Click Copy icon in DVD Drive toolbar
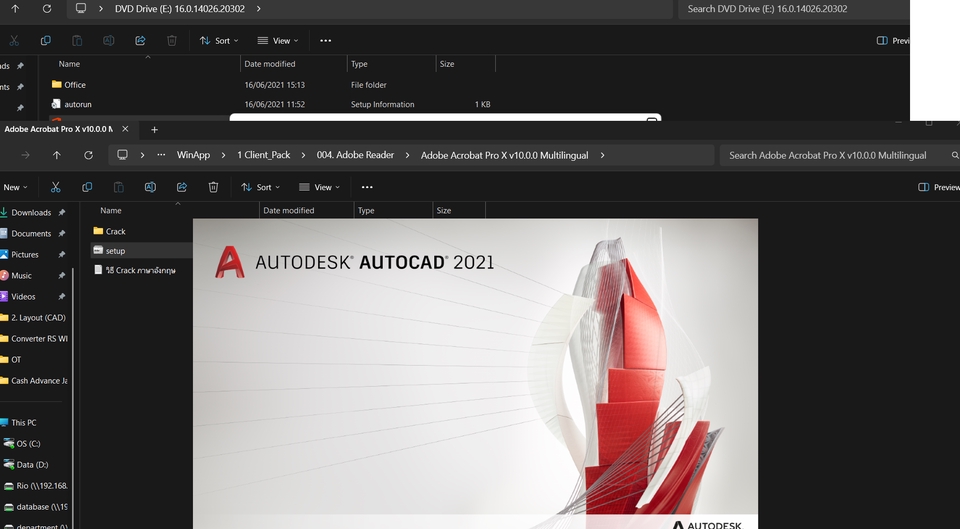The width and height of the screenshot is (960, 529). click(x=45, y=40)
